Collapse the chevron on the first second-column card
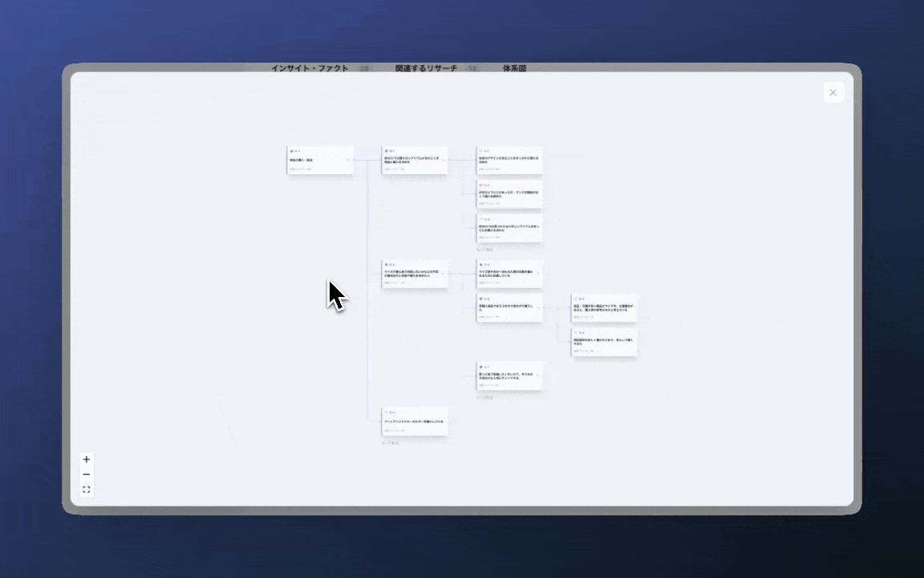The height and width of the screenshot is (578, 924). click(443, 159)
